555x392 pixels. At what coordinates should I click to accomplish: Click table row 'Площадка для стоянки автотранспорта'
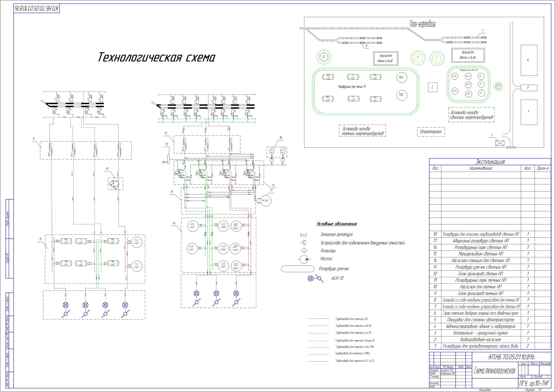[x=490, y=320]
